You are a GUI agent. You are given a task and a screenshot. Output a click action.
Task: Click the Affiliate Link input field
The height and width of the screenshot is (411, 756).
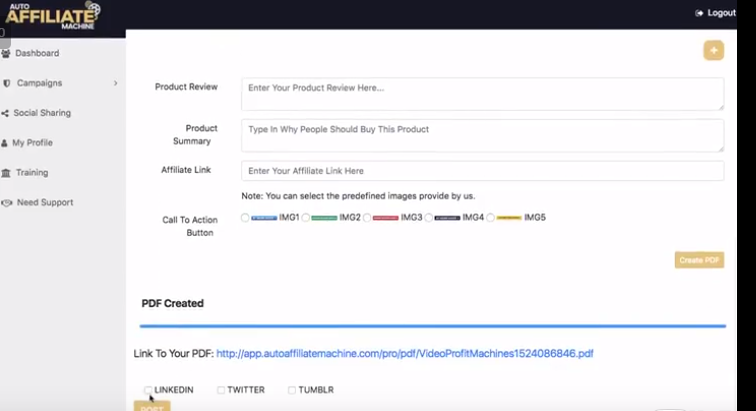click(483, 171)
